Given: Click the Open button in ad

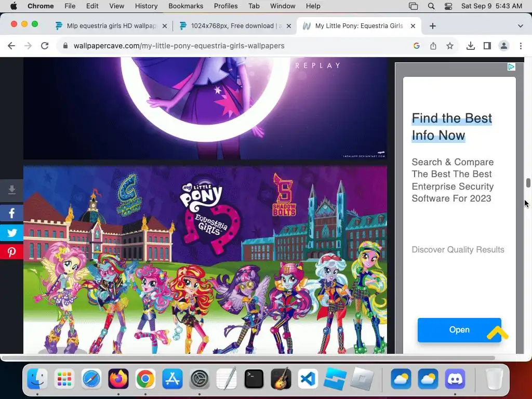Looking at the screenshot, I should (459, 330).
